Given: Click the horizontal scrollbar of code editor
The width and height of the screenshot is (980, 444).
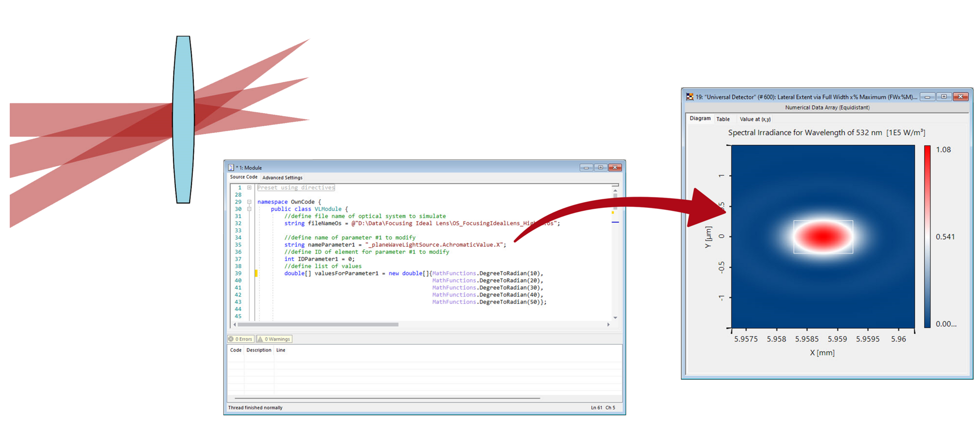Looking at the screenshot, I should 318,324.
